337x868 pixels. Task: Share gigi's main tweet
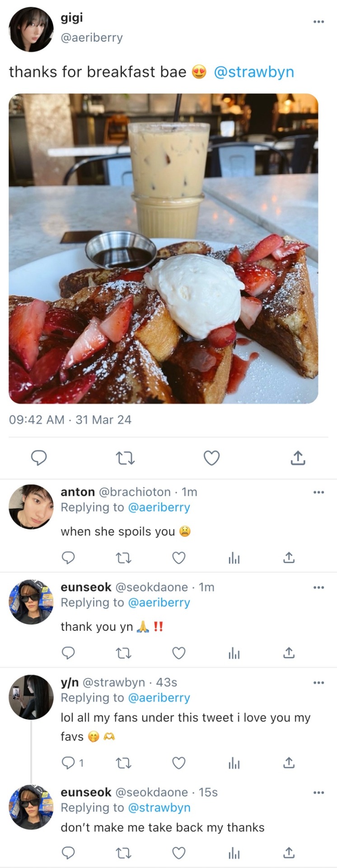pyautogui.click(x=298, y=458)
